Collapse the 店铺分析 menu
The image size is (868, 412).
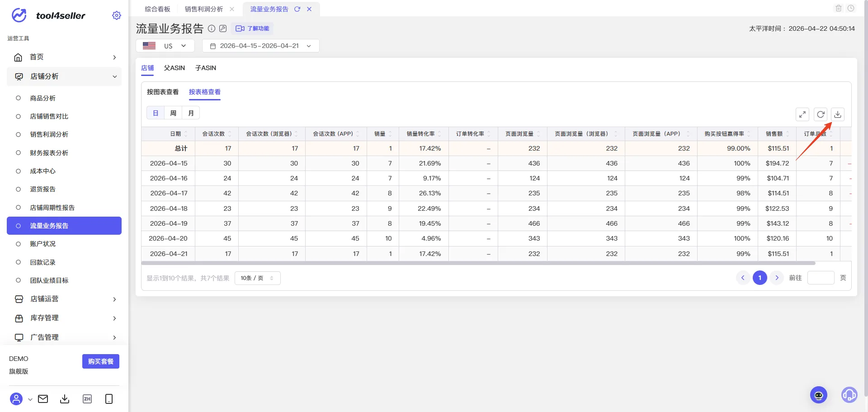click(x=64, y=76)
